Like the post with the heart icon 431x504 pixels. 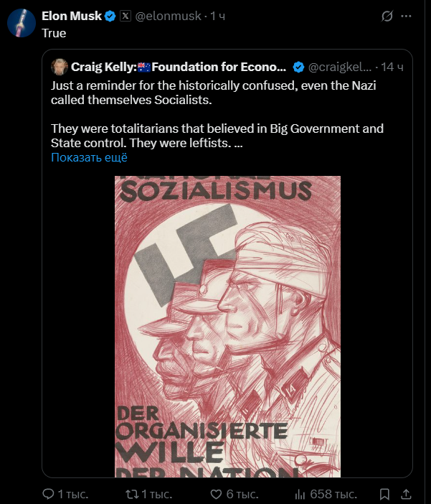(217, 494)
